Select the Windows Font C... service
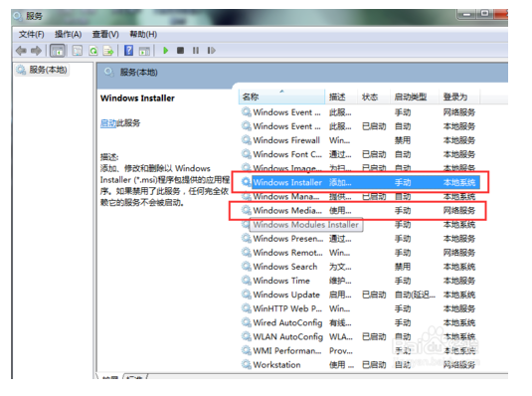Viewport: 532px width, 396px height. pos(359,154)
